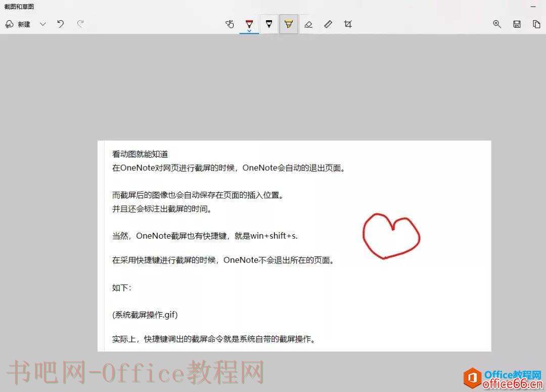
Task: Select the yellow highlighter tool
Action: 288,24
